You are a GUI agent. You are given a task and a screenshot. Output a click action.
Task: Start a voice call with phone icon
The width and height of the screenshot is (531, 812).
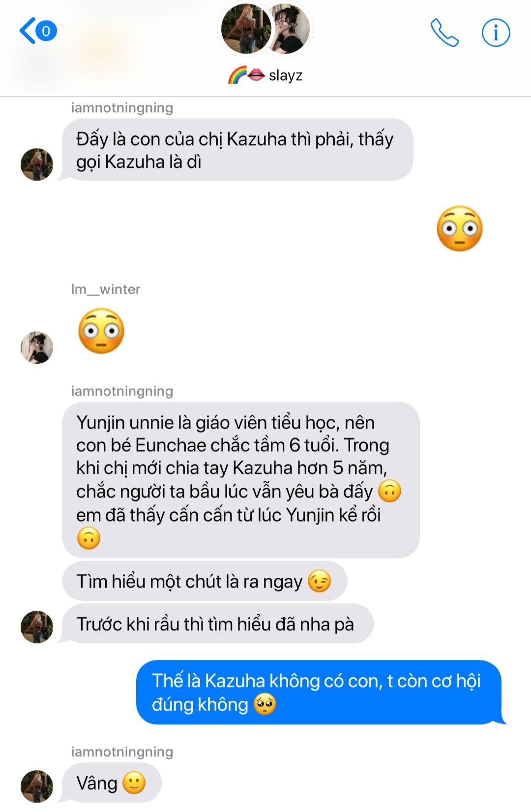(x=444, y=32)
